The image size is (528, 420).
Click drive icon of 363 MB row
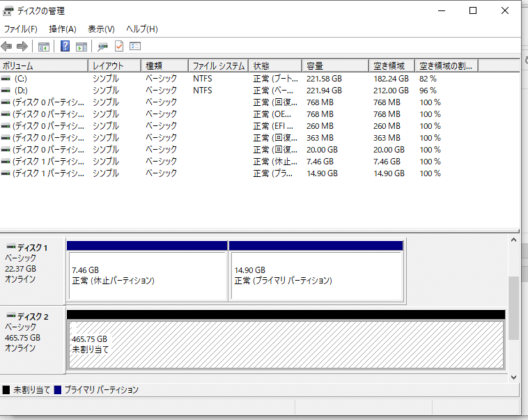point(6,138)
